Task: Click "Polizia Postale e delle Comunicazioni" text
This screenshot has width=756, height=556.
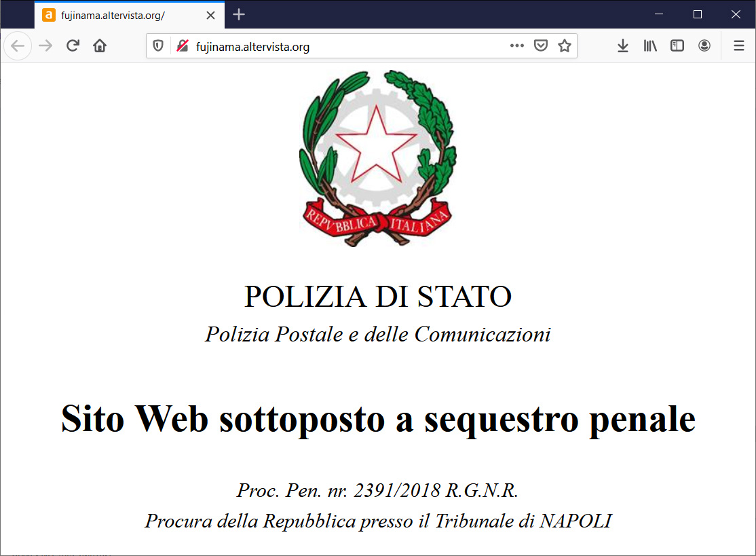Action: pos(378,335)
